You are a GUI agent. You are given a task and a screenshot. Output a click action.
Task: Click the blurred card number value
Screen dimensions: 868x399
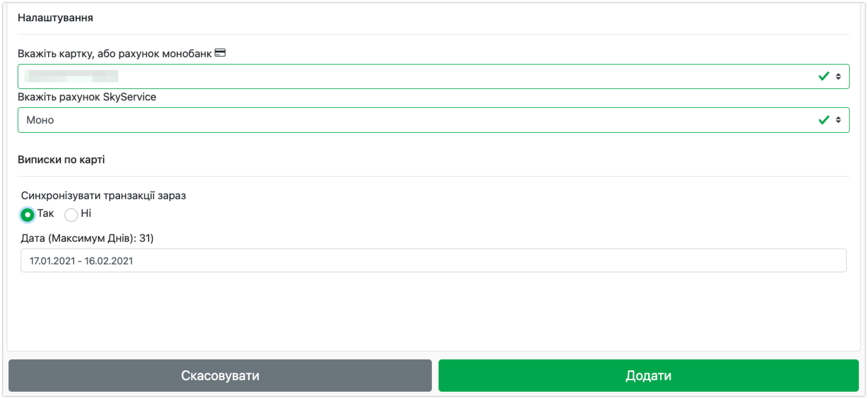tap(72, 76)
